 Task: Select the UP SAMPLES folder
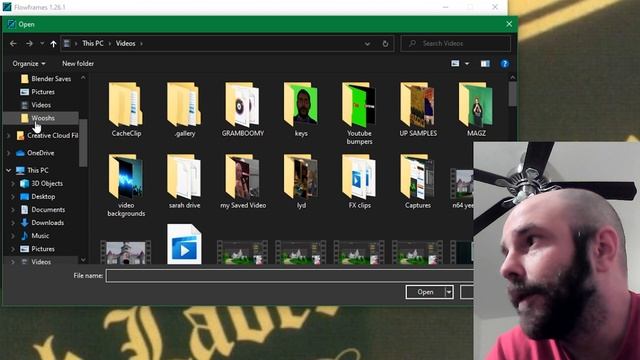pos(418,109)
